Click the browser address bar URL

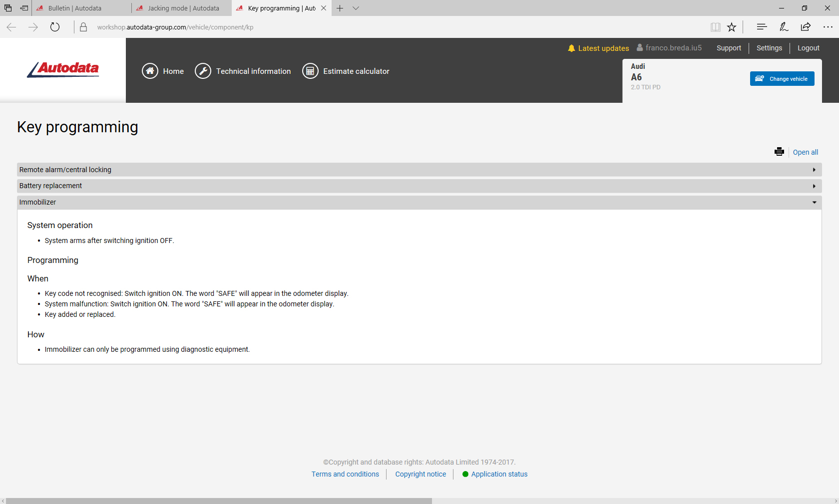(175, 27)
